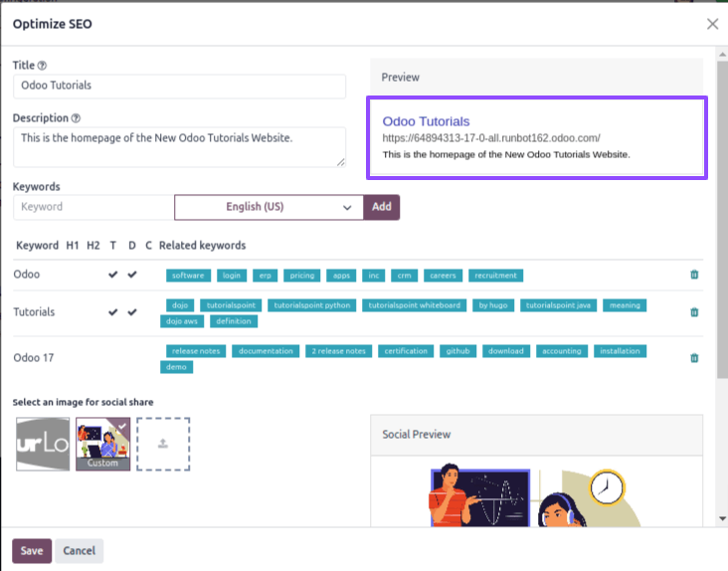Viewport: 728px width, 571px height.
Task: Select the logo image thumbnail
Action: (x=43, y=444)
